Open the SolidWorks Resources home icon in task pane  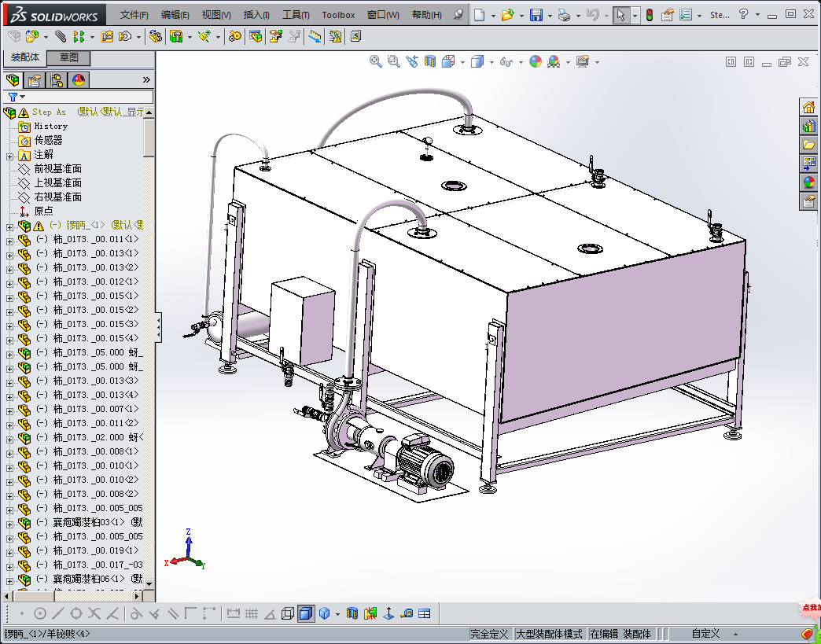tap(808, 107)
